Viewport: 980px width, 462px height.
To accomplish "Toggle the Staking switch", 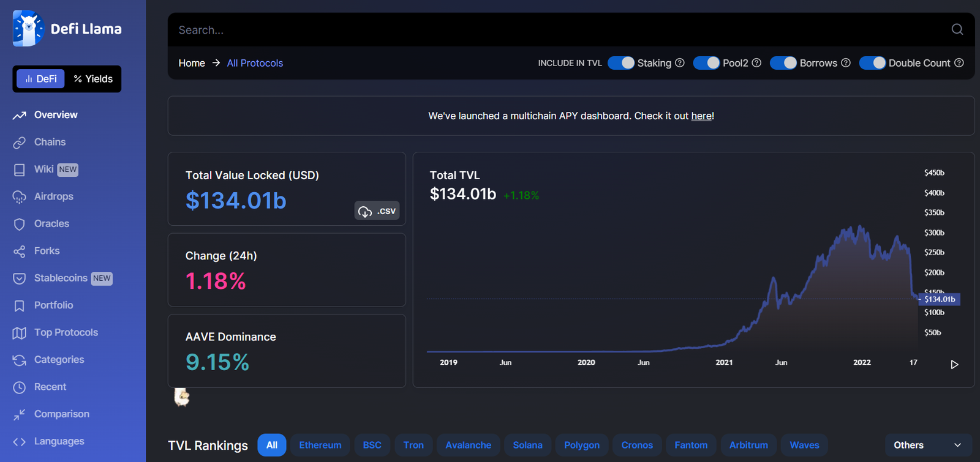I will (x=621, y=63).
